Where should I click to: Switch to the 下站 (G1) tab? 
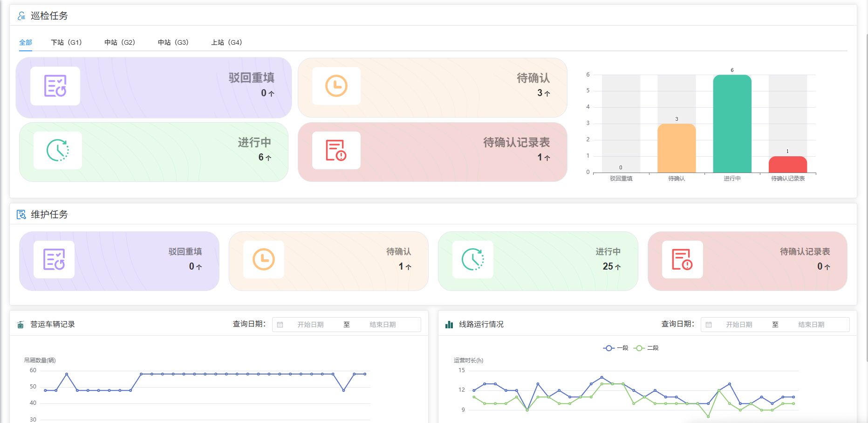66,42
